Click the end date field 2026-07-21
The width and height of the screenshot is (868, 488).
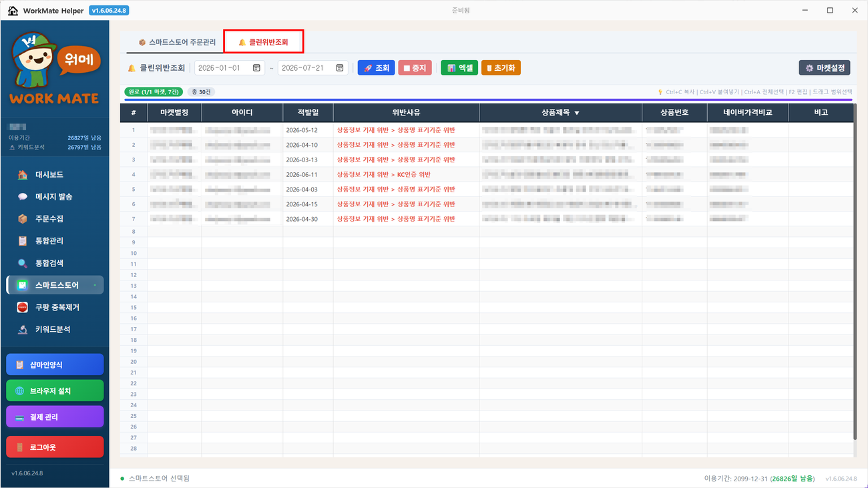tap(313, 68)
